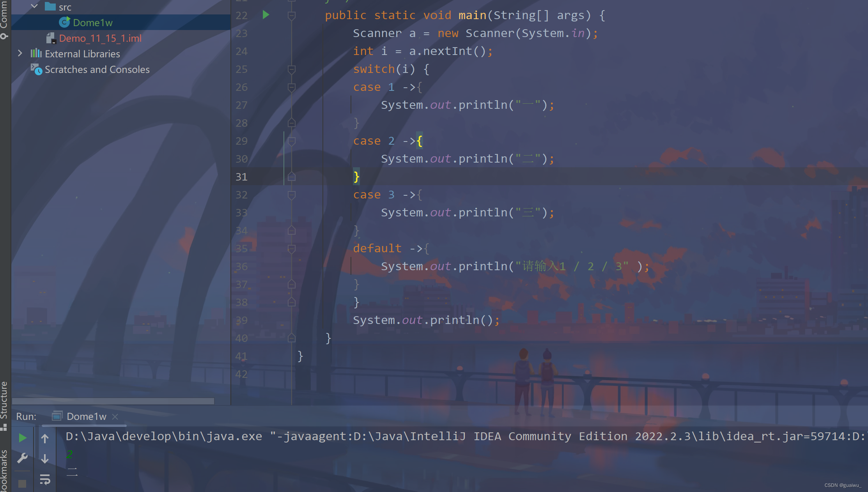The height and width of the screenshot is (492, 868).
Task: Fold case 2 block at line 29
Action: (x=291, y=141)
